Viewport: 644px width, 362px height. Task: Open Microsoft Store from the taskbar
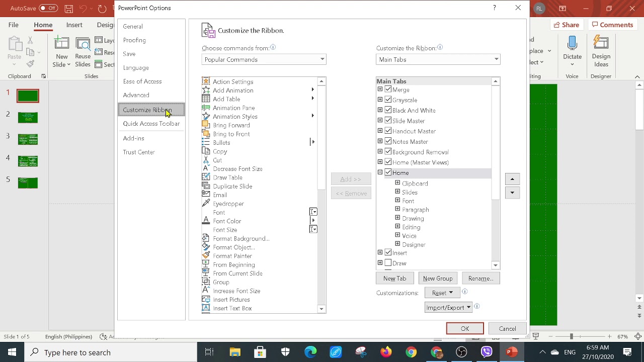pyautogui.click(x=260, y=352)
